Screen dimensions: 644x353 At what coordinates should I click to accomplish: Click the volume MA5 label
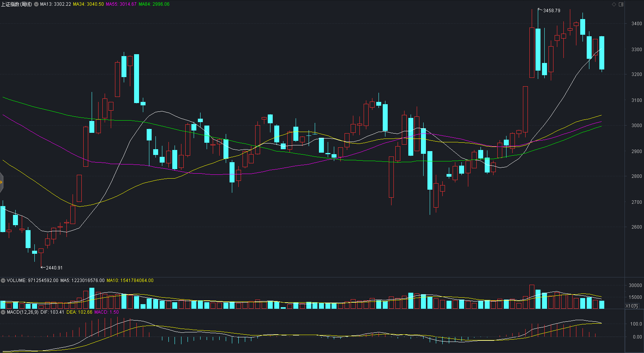click(82, 280)
